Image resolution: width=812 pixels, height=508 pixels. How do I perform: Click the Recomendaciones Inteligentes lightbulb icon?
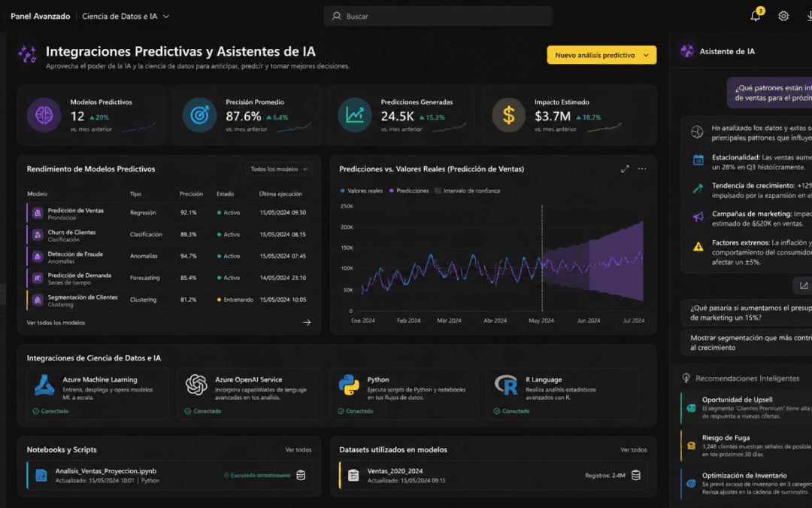[686, 379]
